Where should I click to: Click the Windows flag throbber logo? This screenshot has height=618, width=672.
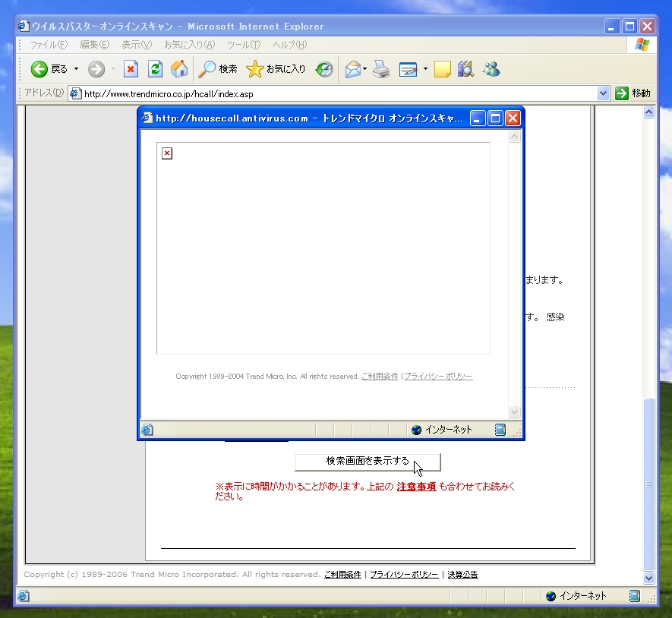coord(642,45)
